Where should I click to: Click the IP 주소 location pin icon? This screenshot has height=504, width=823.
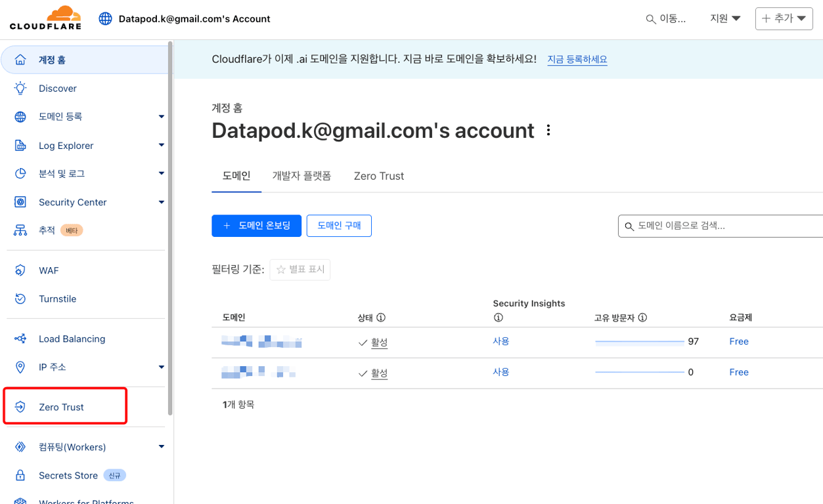pyautogui.click(x=20, y=367)
